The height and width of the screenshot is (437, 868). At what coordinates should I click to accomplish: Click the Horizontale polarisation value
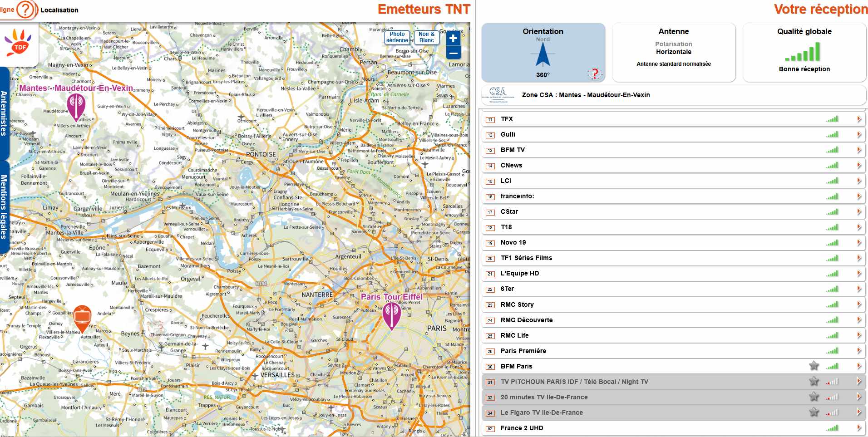pos(674,52)
